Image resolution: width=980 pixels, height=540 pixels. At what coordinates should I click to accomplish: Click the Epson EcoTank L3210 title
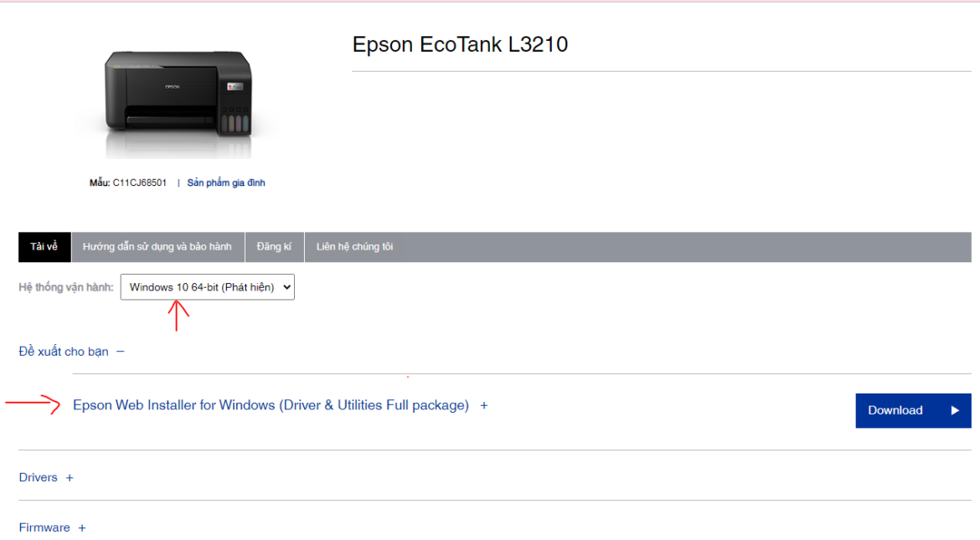(x=460, y=44)
